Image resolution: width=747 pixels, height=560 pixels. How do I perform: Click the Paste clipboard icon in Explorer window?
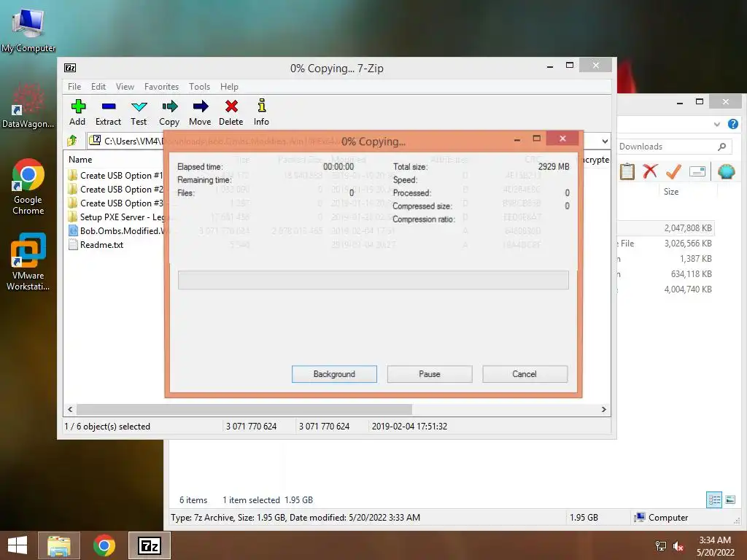(627, 171)
